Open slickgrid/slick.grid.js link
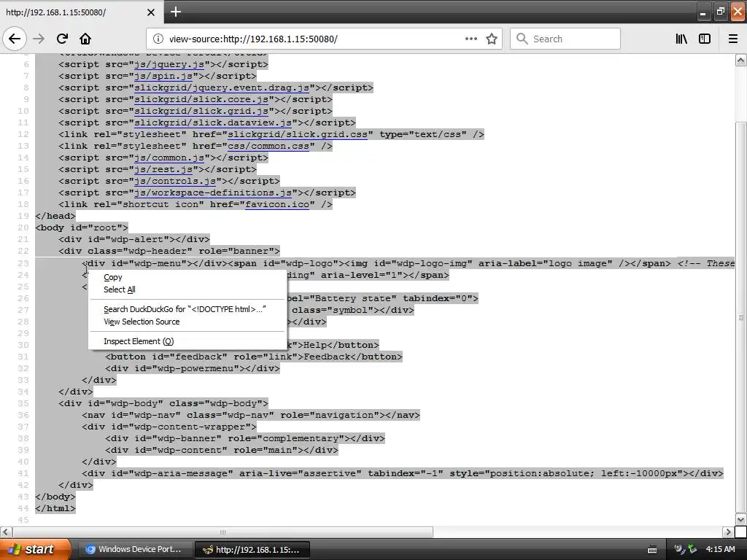Viewport: 747px width, 560px height. (201, 111)
